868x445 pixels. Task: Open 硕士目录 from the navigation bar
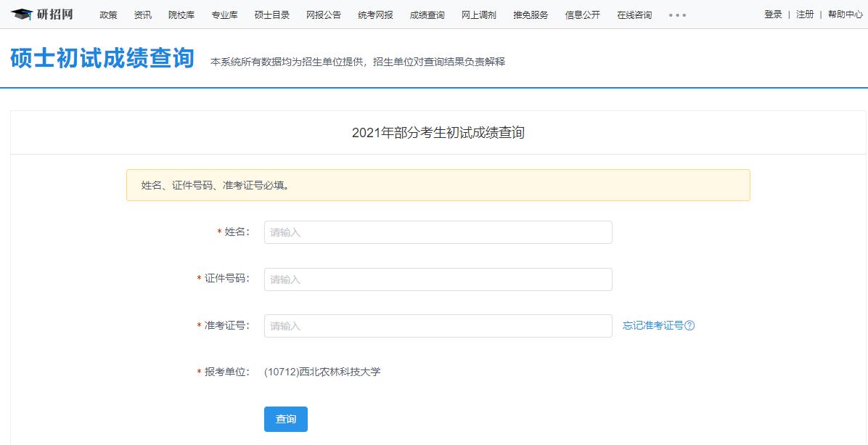click(272, 15)
